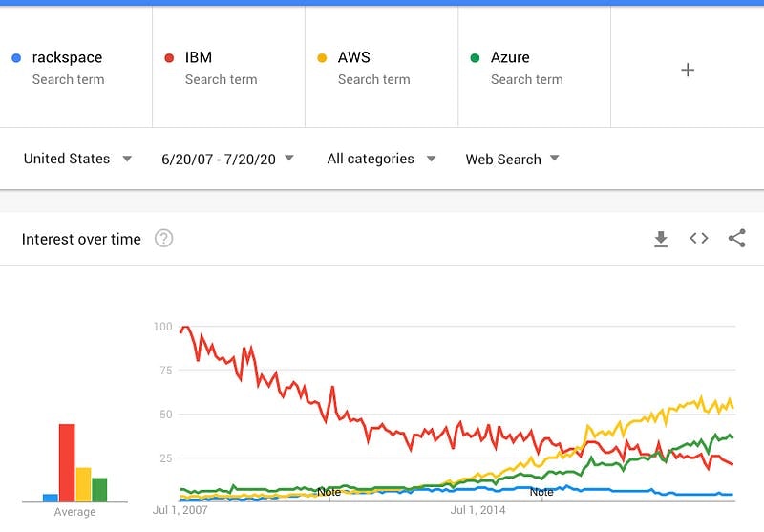
Task: Edit the AWS search term
Action: click(x=354, y=57)
